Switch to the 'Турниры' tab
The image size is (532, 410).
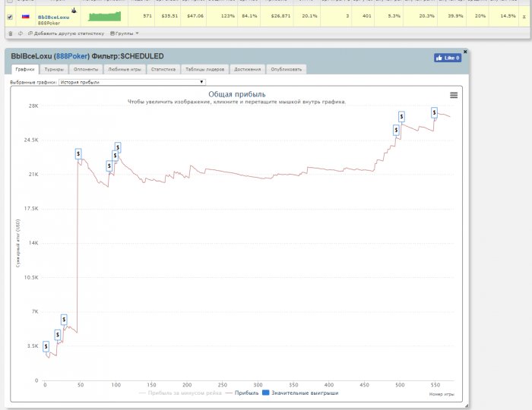point(55,69)
